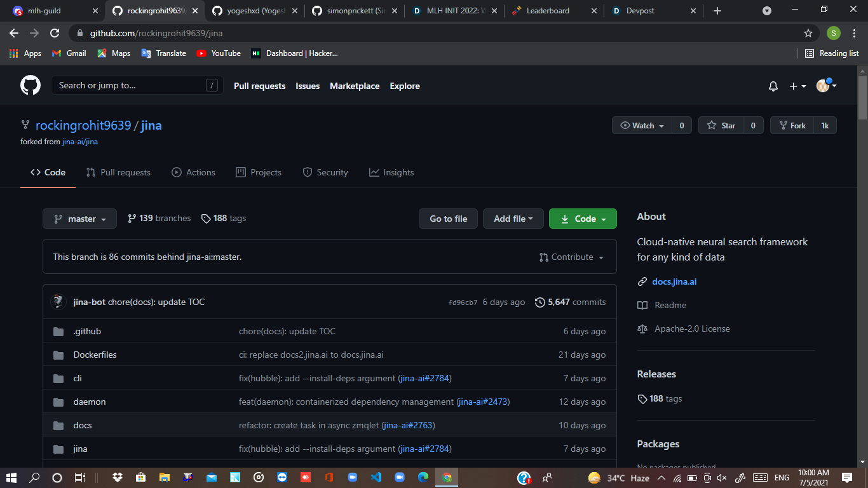Image resolution: width=868 pixels, height=488 pixels.
Task: Select the Go to file button
Action: tap(449, 219)
